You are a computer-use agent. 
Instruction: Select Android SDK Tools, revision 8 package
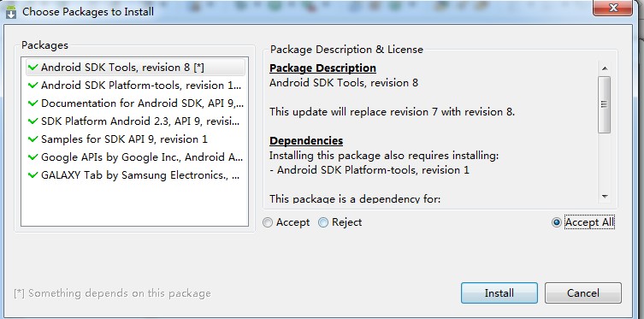point(135,68)
